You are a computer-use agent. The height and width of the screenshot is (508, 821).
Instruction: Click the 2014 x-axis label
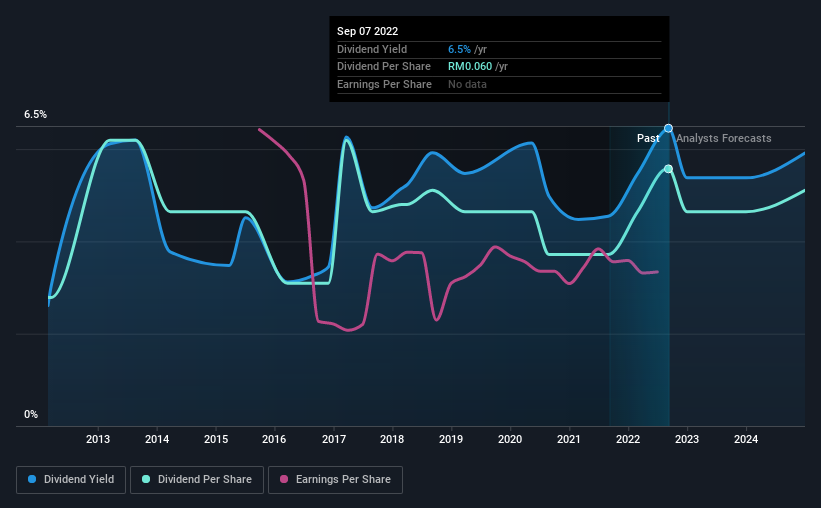pos(157,439)
